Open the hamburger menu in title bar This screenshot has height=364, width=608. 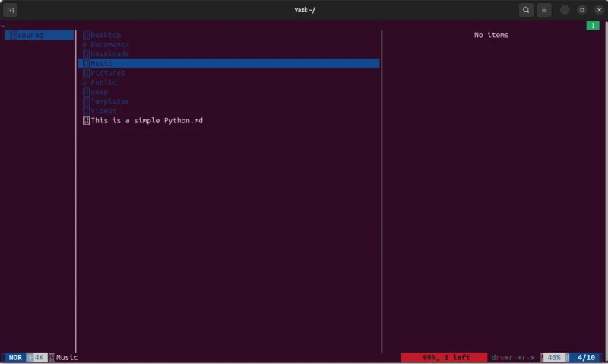pos(544,10)
